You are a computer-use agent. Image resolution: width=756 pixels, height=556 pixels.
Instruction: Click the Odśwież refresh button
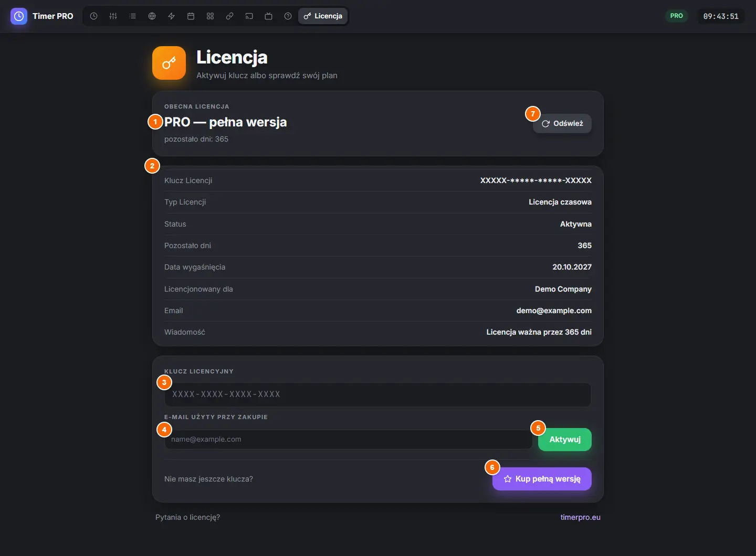(x=562, y=124)
